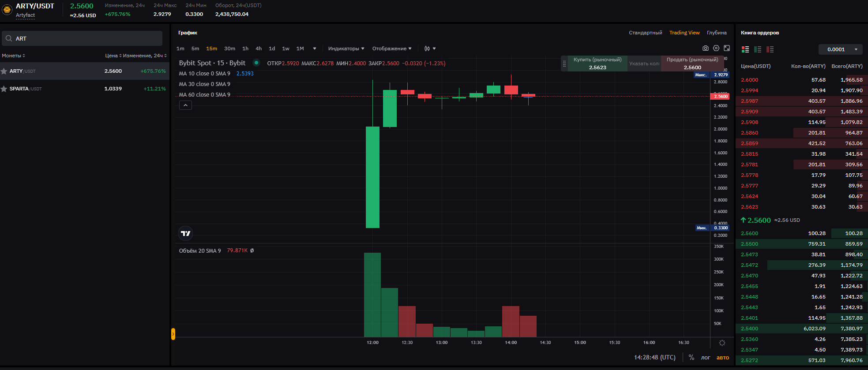Click bid price 2.5272 in order book
Image resolution: width=868 pixels, height=370 pixels.
click(749, 360)
